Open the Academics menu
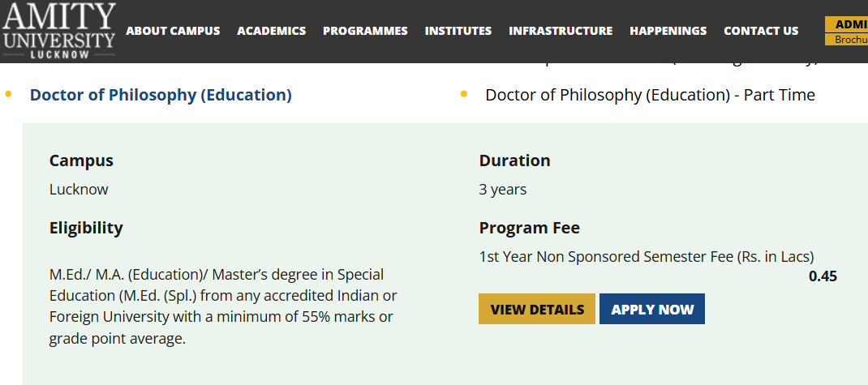 (271, 31)
